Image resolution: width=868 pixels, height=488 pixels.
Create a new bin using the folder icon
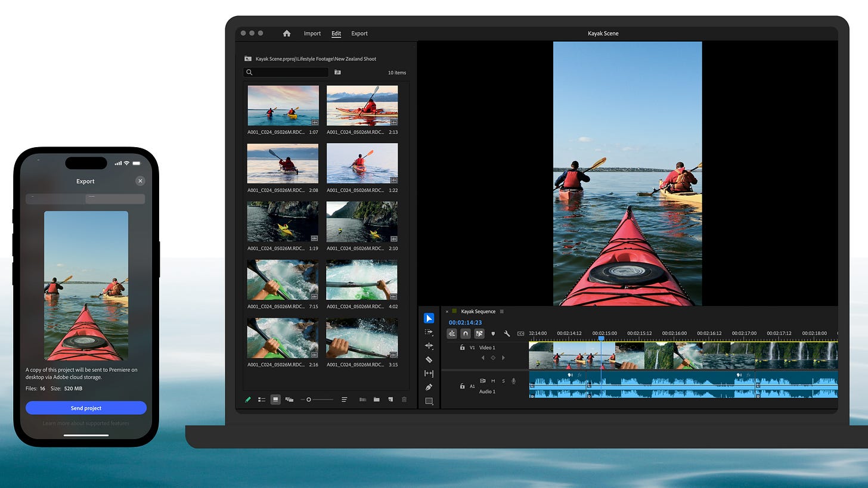click(x=376, y=399)
